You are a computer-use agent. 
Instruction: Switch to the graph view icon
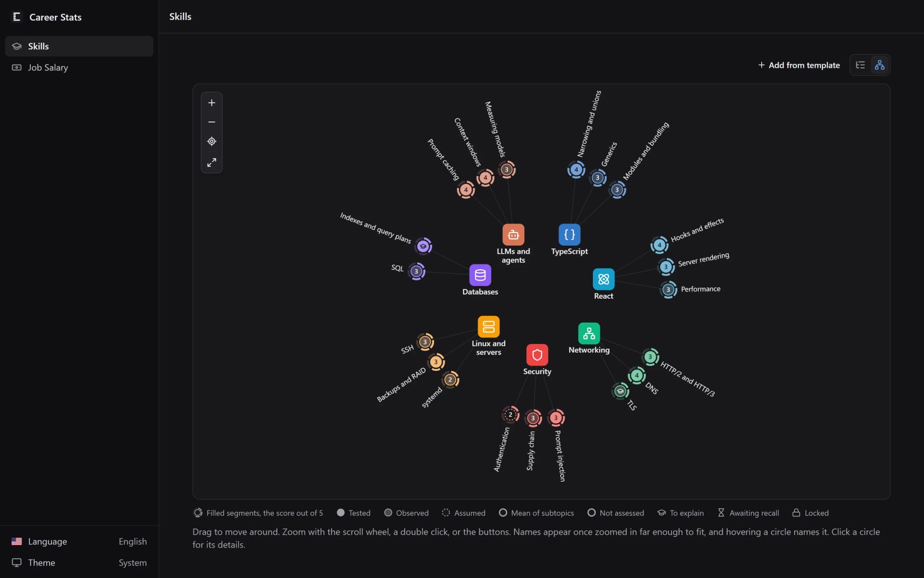[x=880, y=65]
